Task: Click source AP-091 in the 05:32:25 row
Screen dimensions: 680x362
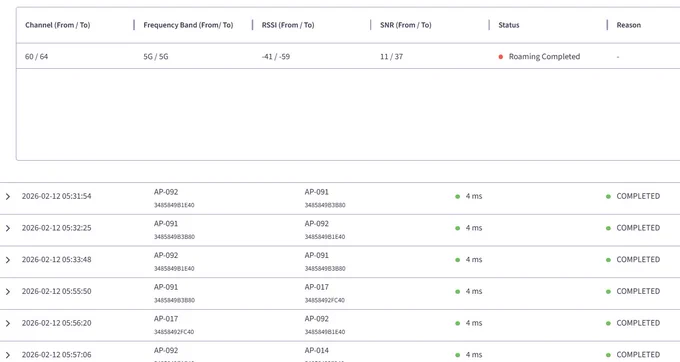Action: 166,223
